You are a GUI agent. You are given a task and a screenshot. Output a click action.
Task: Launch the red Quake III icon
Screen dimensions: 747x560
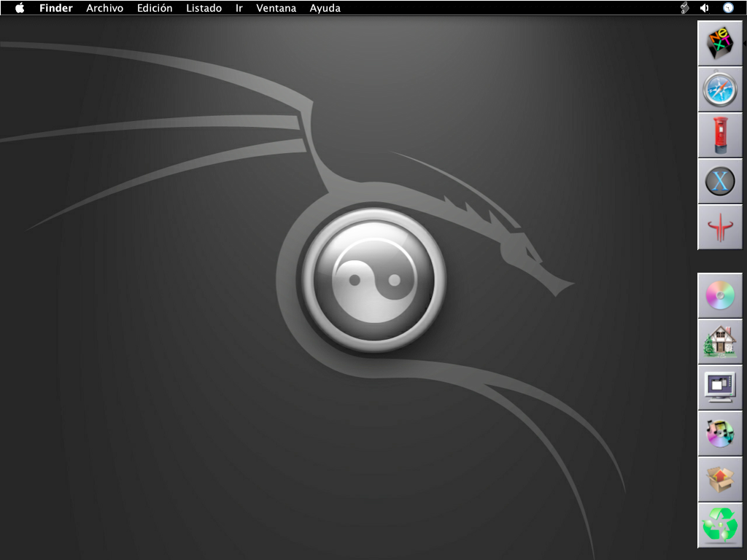pyautogui.click(x=720, y=227)
